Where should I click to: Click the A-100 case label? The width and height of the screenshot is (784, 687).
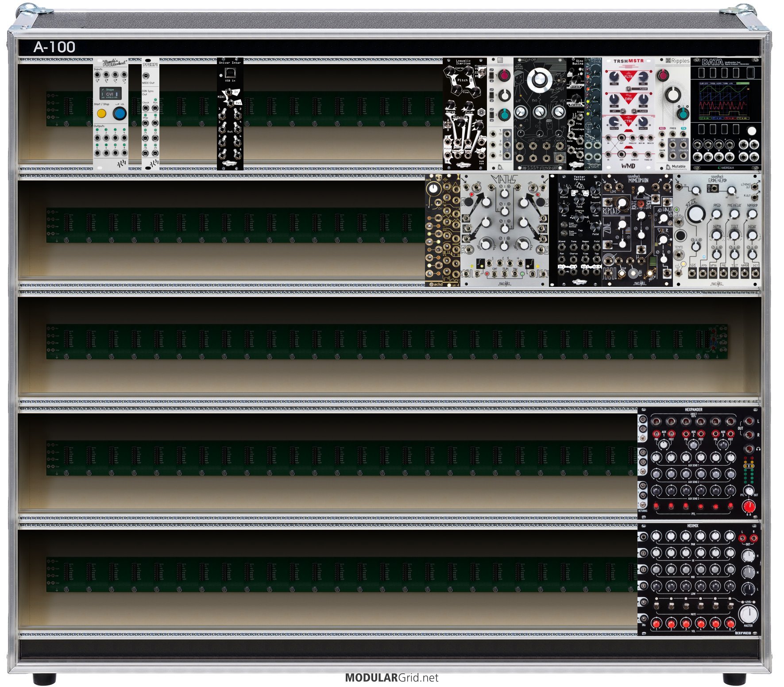[54, 47]
